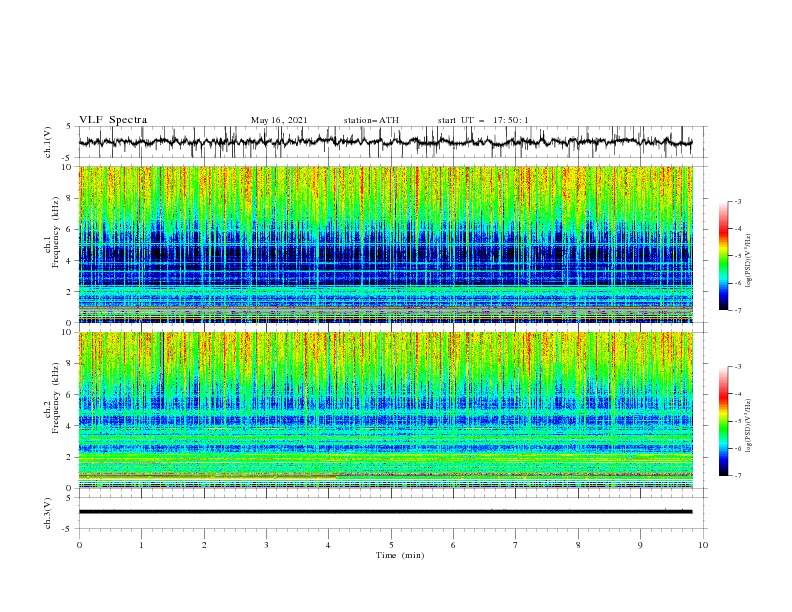Click the ch.2 "Frequency (kHz)" axis label

coord(56,398)
